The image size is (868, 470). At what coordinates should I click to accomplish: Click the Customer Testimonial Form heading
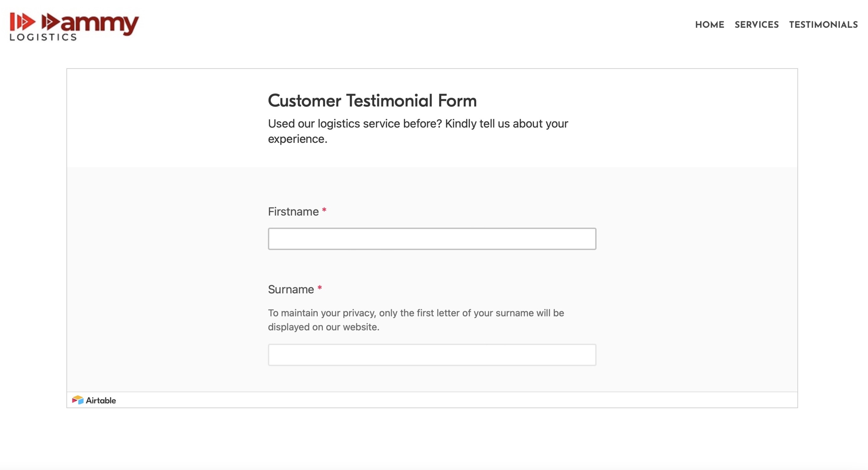[372, 101]
